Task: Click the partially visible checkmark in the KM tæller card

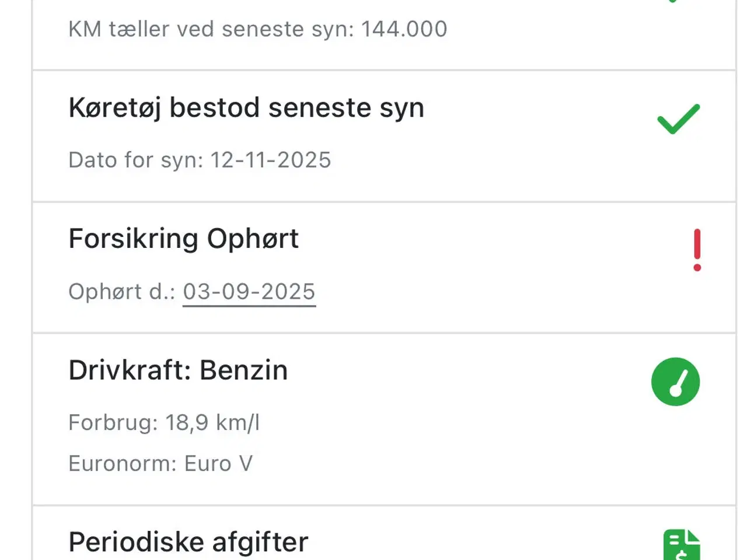Action: click(x=673, y=2)
